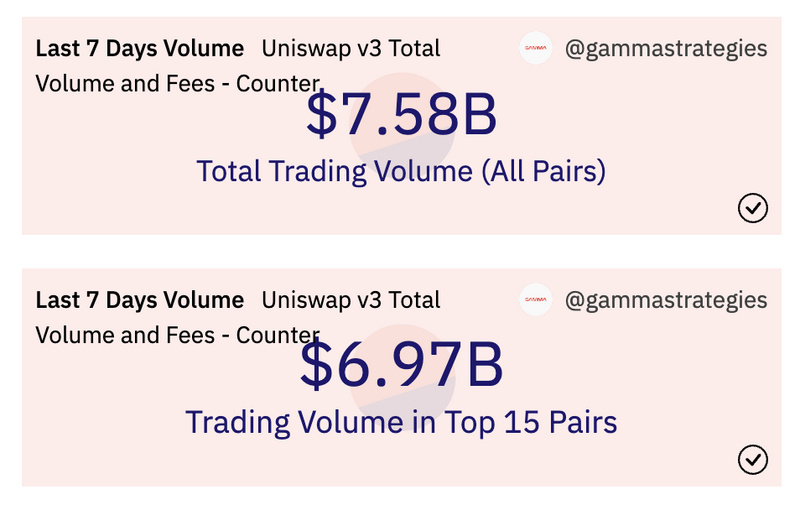Click the Gamma avatar in the All Pairs card
This screenshot has width=800, height=505.
pyautogui.click(x=536, y=48)
